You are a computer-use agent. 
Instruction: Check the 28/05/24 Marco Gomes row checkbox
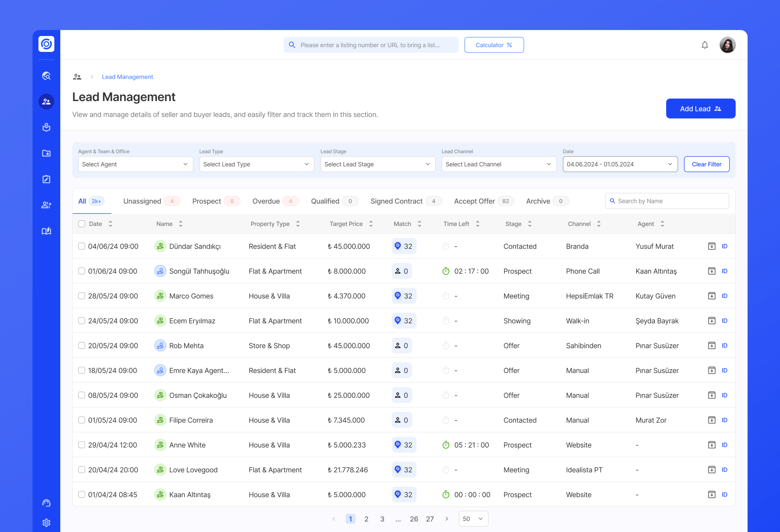tap(81, 296)
